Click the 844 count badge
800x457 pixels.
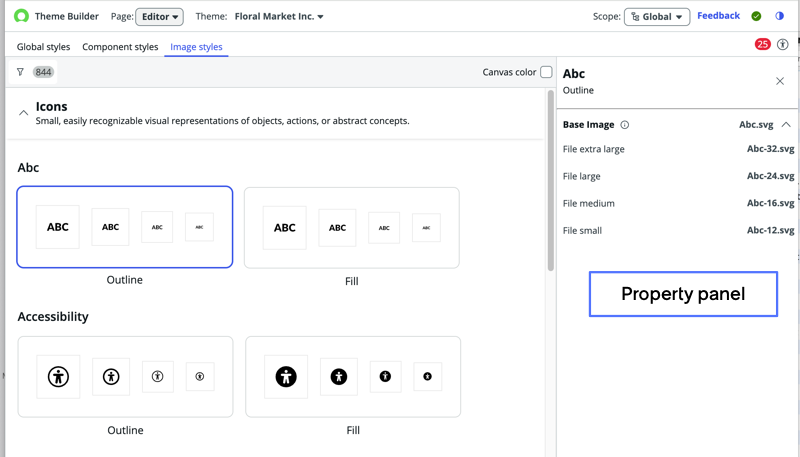(x=43, y=72)
